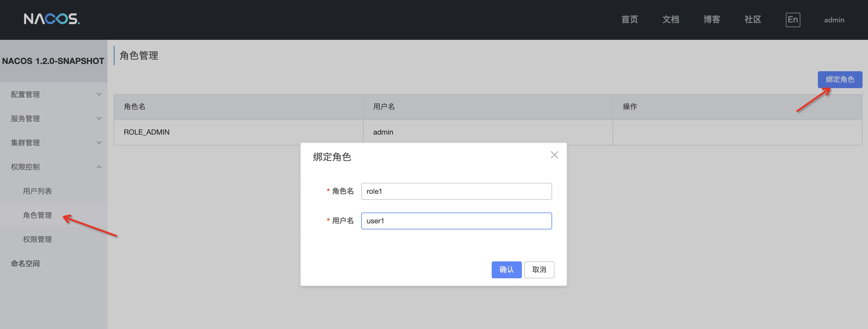Expand the 服务管理 sidebar section
This screenshot has width=868, height=329.
(25, 119)
